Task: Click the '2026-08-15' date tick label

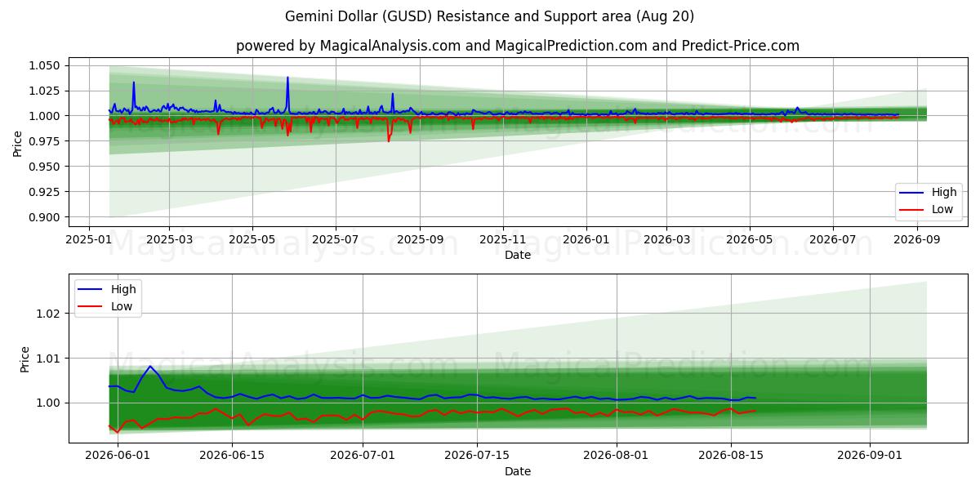Action: click(x=731, y=456)
